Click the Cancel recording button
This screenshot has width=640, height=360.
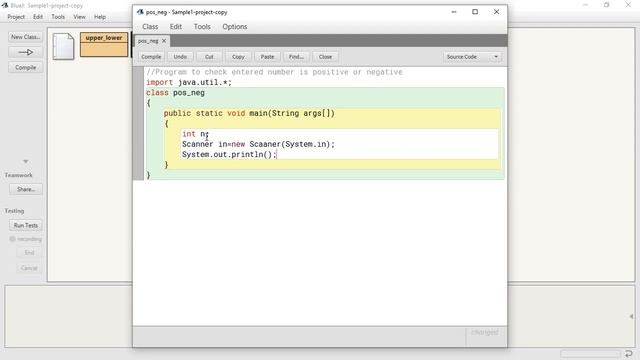(x=29, y=268)
